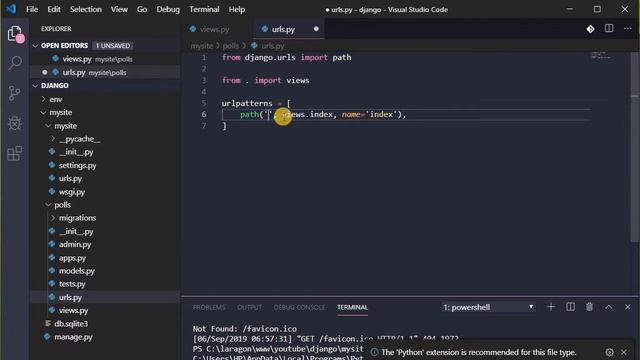Dismiss the Python extension notification
This screenshot has height=360, width=640.
click(624, 352)
